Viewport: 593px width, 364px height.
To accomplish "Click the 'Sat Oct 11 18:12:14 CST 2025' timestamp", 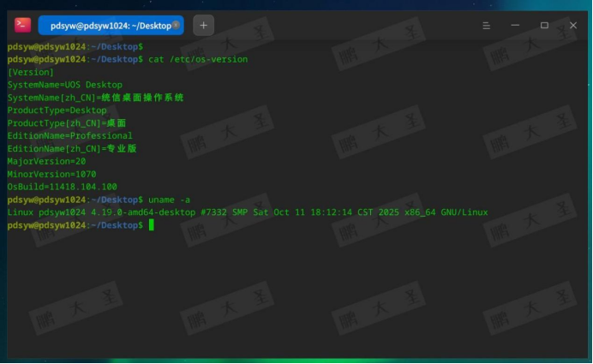I will [326, 212].
